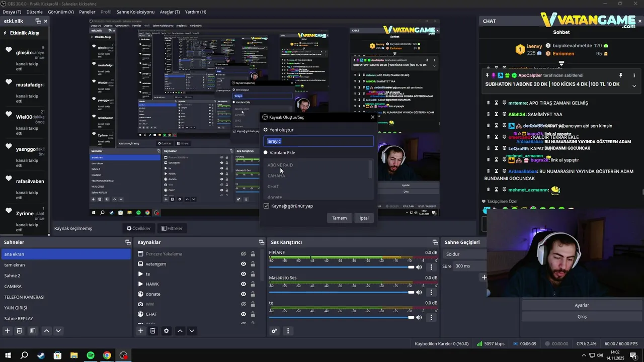
Task: Hide the CHAT source
Action: pos(244,314)
